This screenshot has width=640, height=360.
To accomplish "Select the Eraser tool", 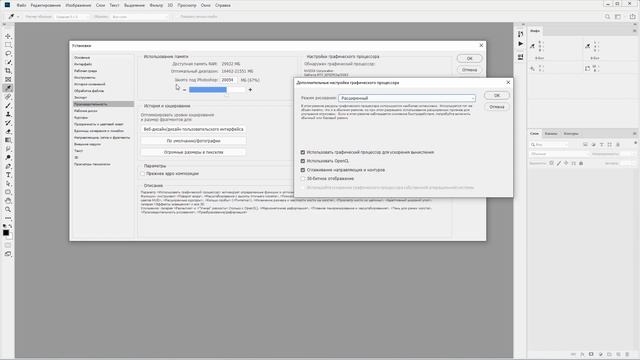I will tap(8, 131).
